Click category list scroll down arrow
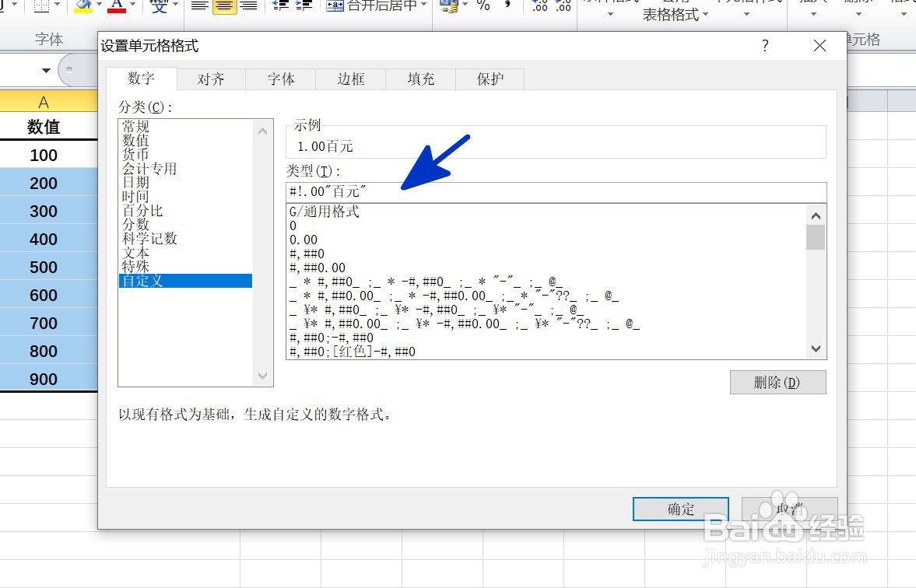Image resolution: width=916 pixels, height=588 pixels. coord(263,376)
